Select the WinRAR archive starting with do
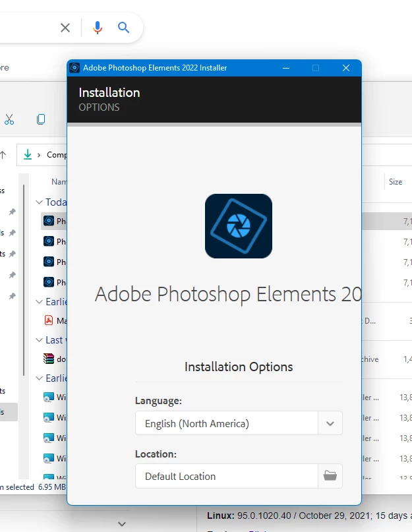This screenshot has height=532, width=412. [x=54, y=359]
